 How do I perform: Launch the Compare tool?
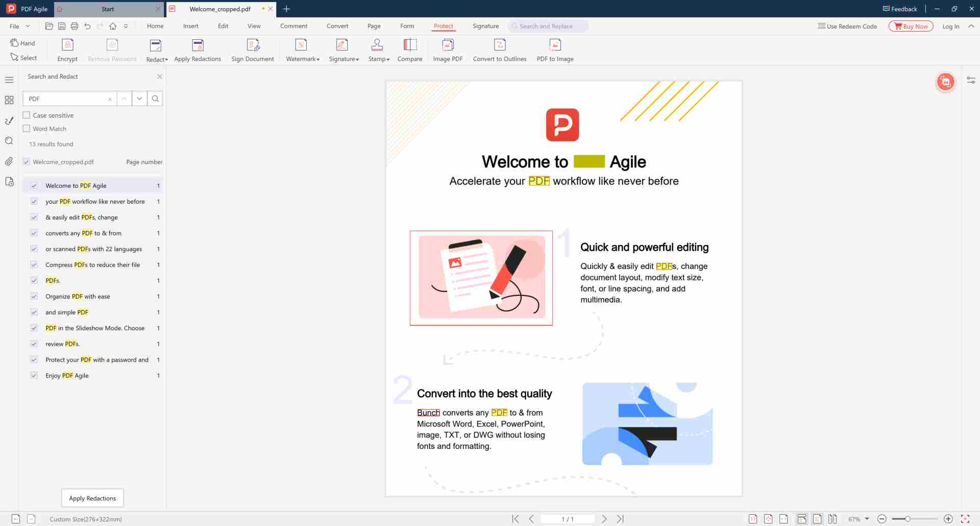pyautogui.click(x=410, y=50)
